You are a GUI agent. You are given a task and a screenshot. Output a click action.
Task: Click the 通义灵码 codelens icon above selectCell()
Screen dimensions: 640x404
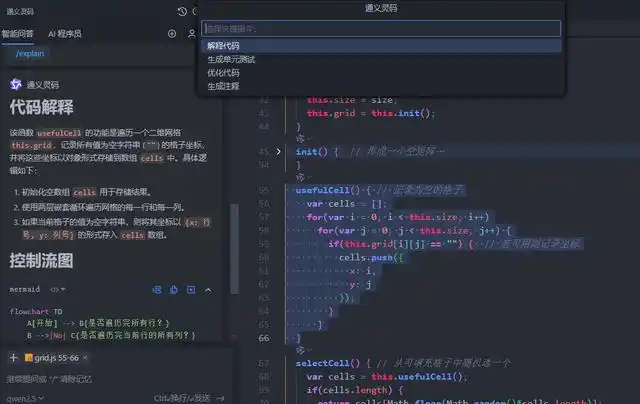[300, 350]
